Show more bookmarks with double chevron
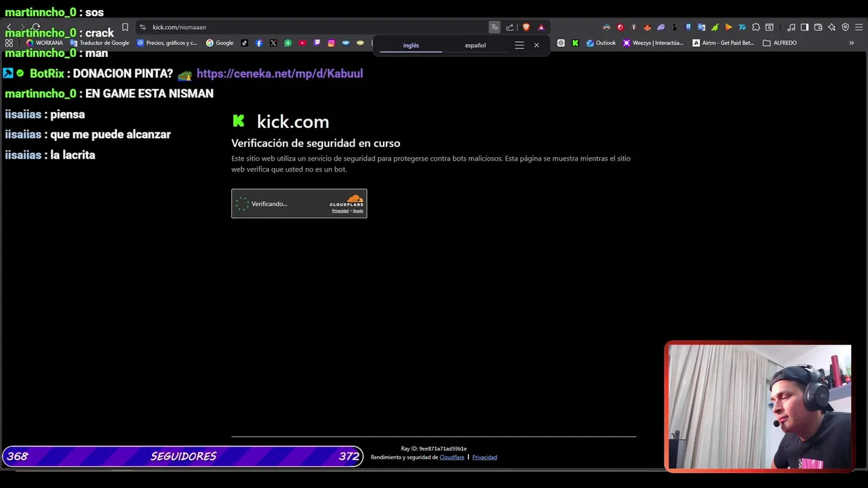Screen dimensions: 868x488 pyautogui.click(x=852, y=43)
